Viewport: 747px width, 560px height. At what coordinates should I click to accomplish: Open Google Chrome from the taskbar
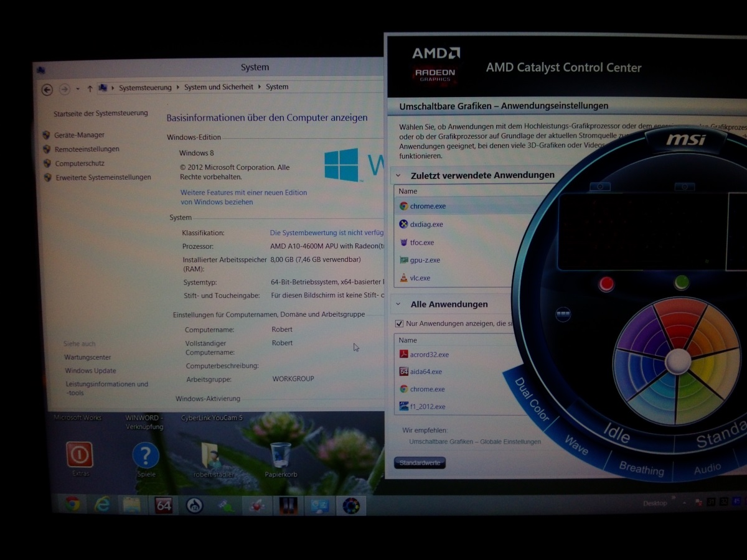coord(72,504)
